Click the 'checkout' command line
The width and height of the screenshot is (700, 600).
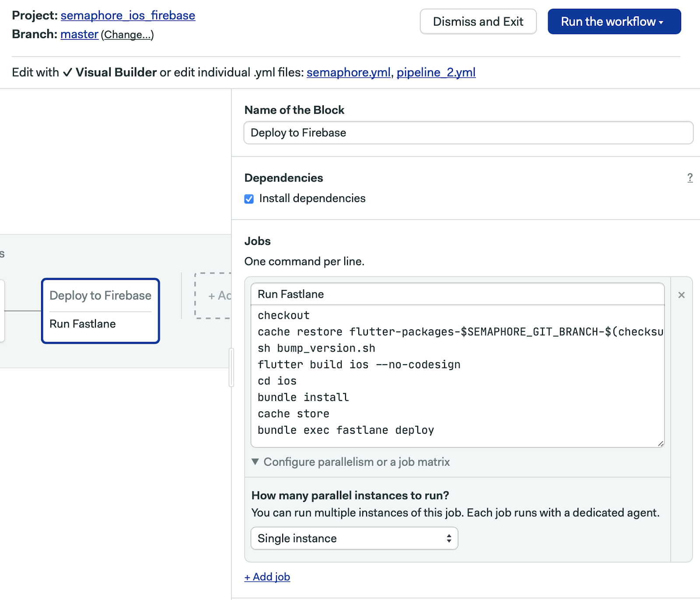click(283, 315)
